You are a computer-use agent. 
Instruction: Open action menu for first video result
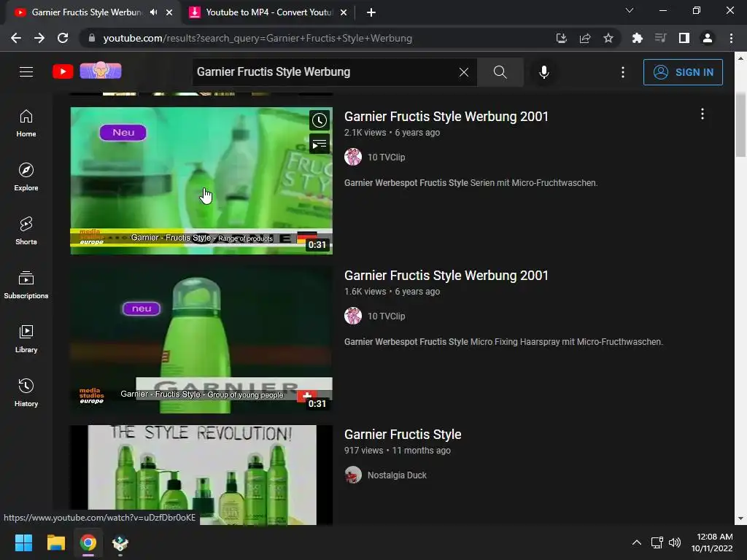click(702, 114)
